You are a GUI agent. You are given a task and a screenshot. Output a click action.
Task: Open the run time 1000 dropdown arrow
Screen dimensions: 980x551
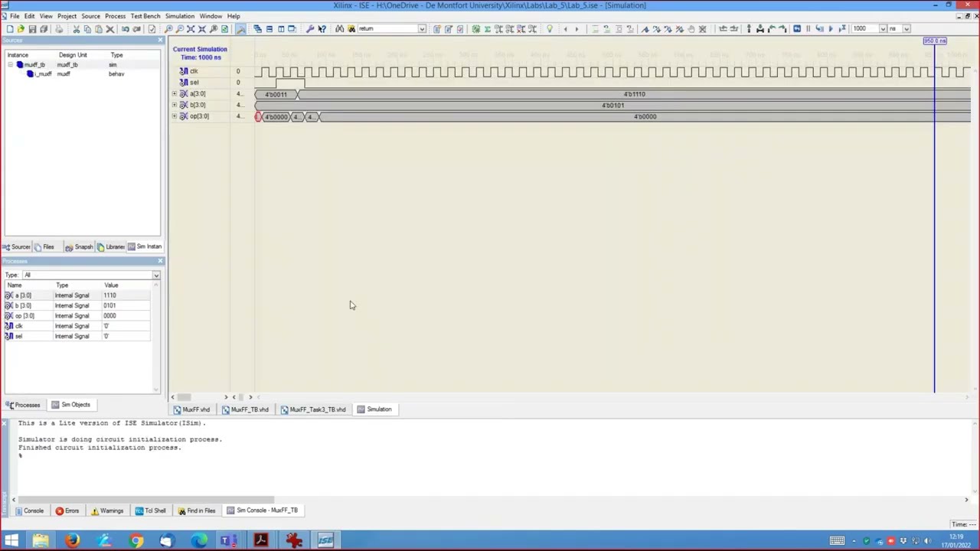click(883, 29)
